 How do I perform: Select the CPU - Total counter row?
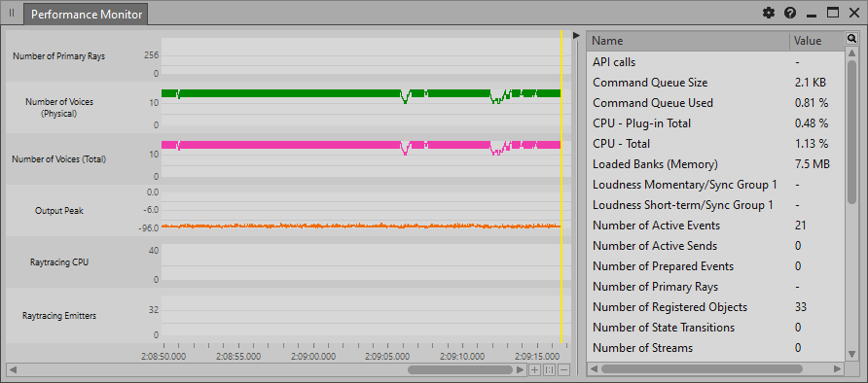[716, 144]
